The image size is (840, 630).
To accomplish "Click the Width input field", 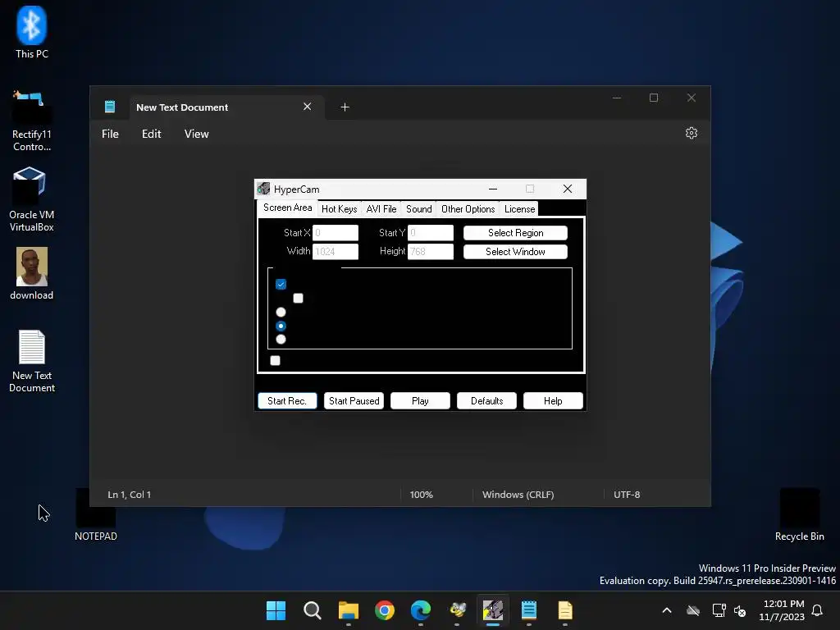I will click(x=336, y=251).
